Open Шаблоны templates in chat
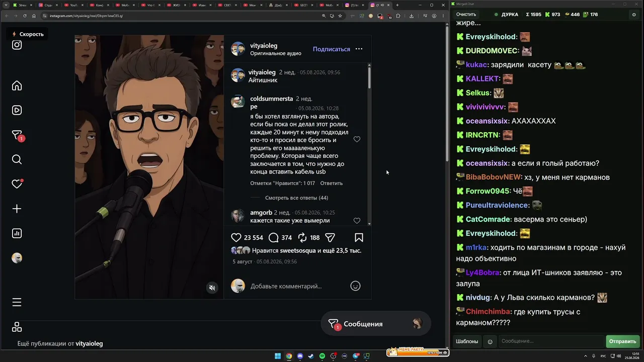This screenshot has width=644, height=362. (x=467, y=341)
